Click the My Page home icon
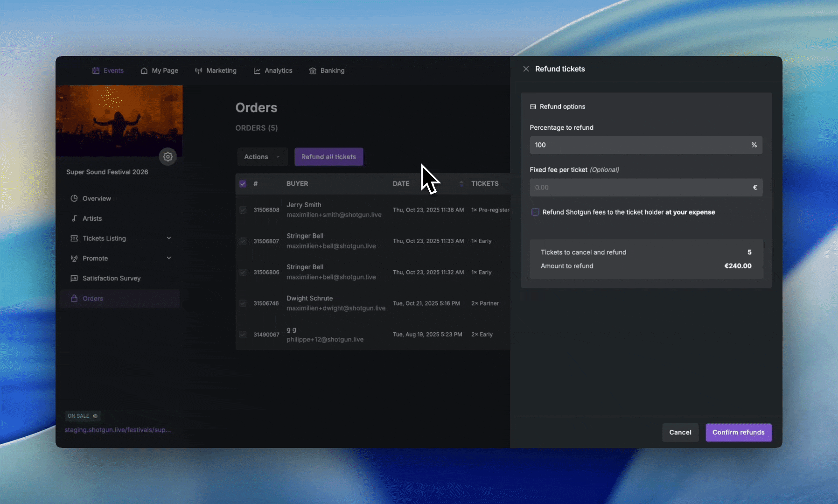This screenshot has height=504, width=838. pos(144,70)
